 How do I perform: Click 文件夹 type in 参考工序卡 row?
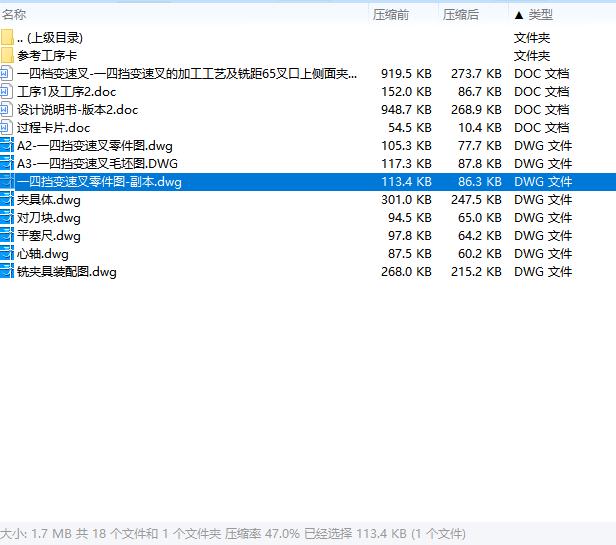point(532,56)
